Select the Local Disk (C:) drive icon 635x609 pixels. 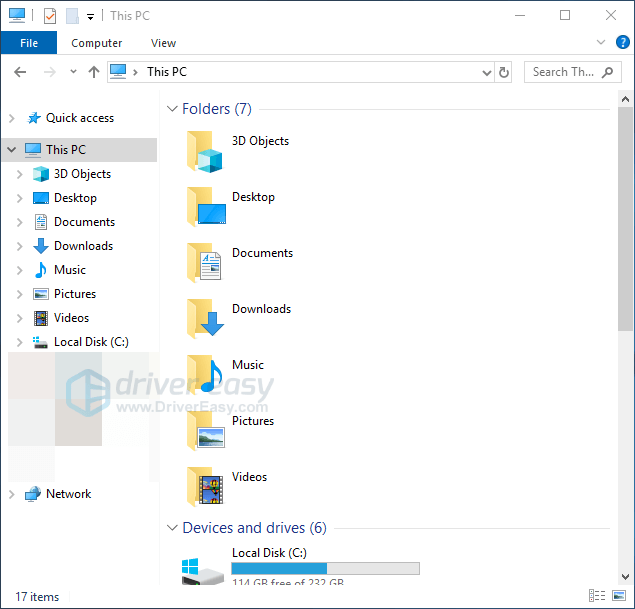[202, 570]
